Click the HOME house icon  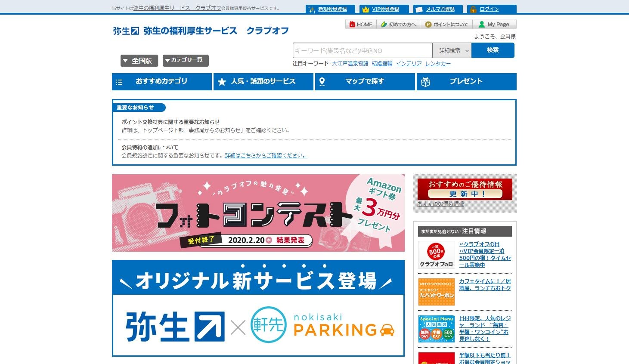pyautogui.click(x=352, y=25)
